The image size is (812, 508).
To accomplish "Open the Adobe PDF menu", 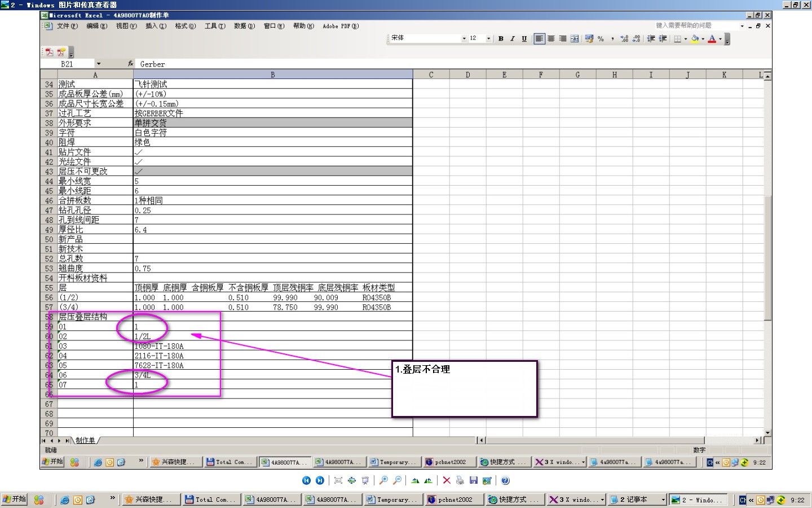I will (341, 26).
